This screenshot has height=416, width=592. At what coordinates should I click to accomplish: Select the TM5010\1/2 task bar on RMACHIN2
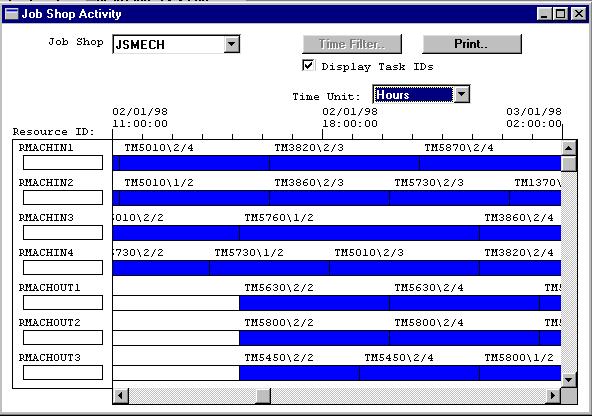click(x=194, y=198)
